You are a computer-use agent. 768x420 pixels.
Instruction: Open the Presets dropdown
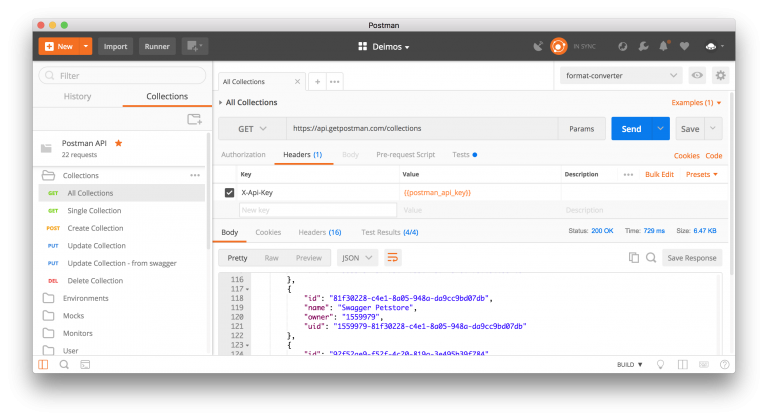701,174
